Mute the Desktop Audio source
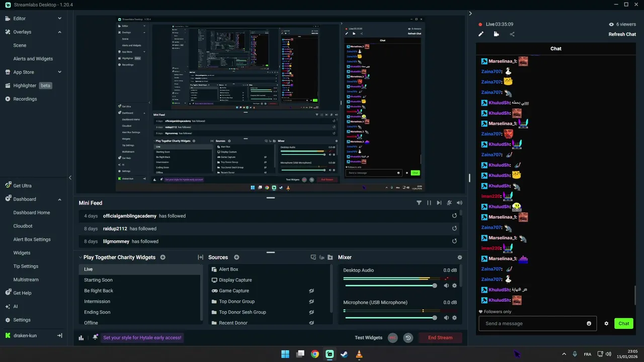The height and width of the screenshot is (362, 644). [x=446, y=286]
